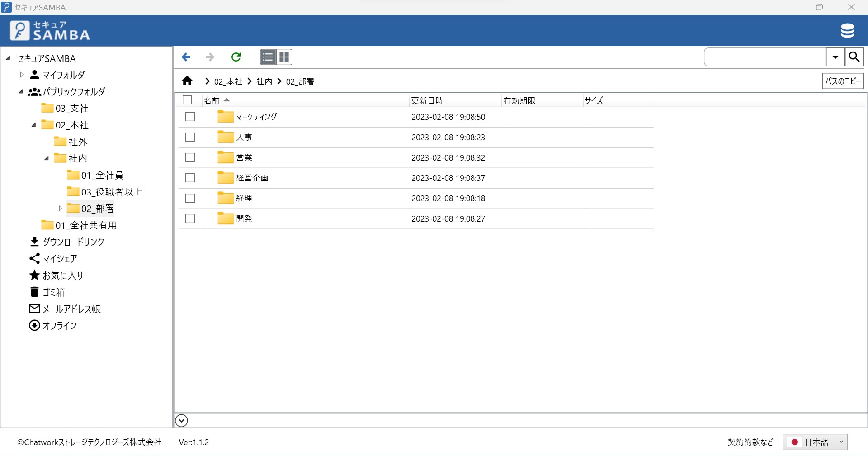Go back with the blue left arrow

[186, 57]
